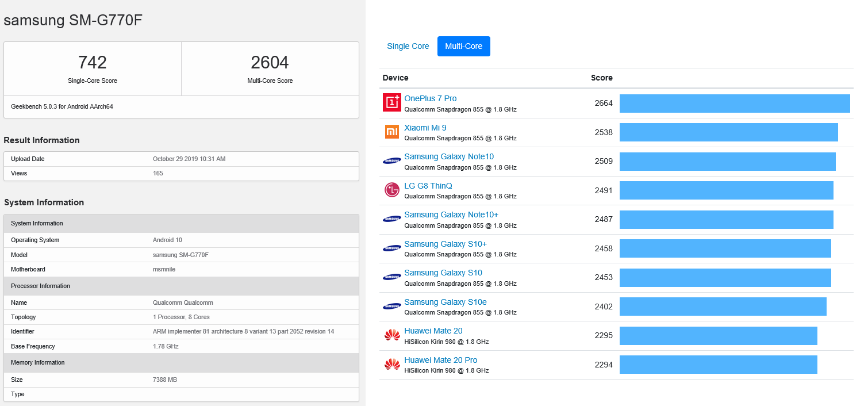Click the score 2295 cell
The width and height of the screenshot is (868, 406).
[604, 335]
